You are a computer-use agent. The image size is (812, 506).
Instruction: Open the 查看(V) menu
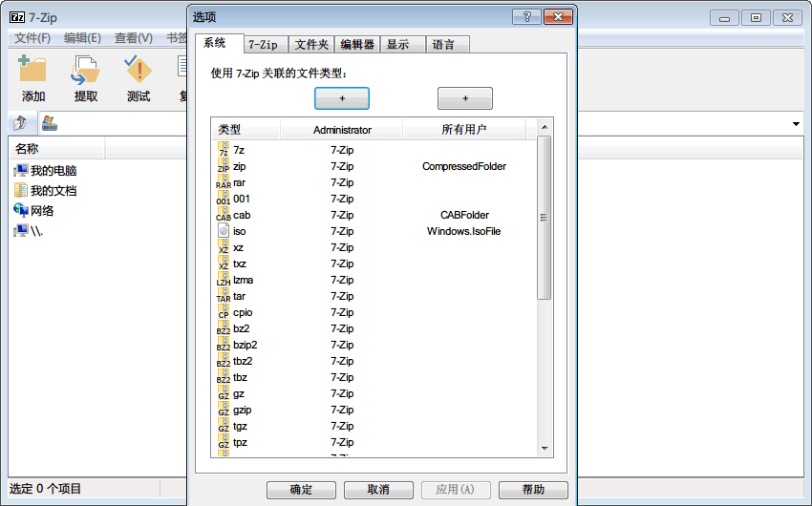point(133,38)
